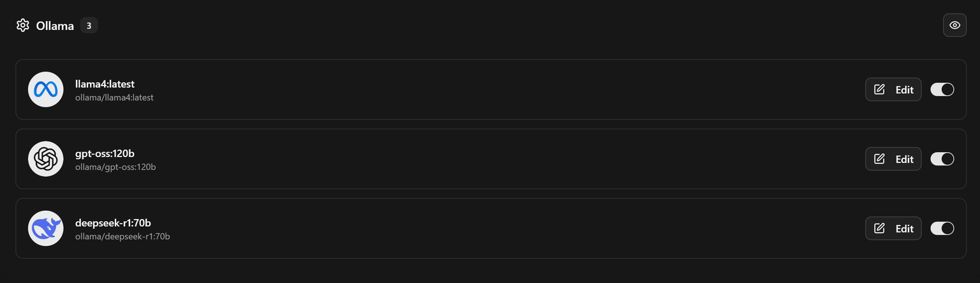
Task: Click the Ollama provider heading
Action: 55,26
